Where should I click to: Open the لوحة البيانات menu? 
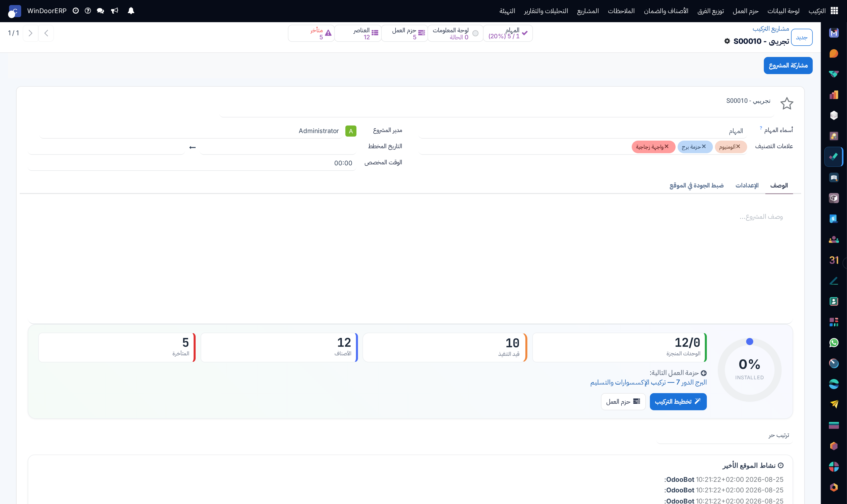pos(783,11)
